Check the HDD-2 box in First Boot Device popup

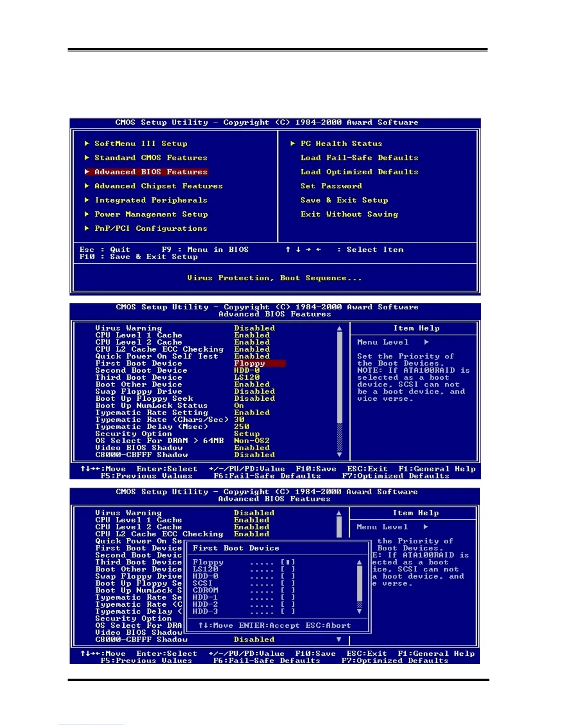pyautogui.click(x=288, y=604)
